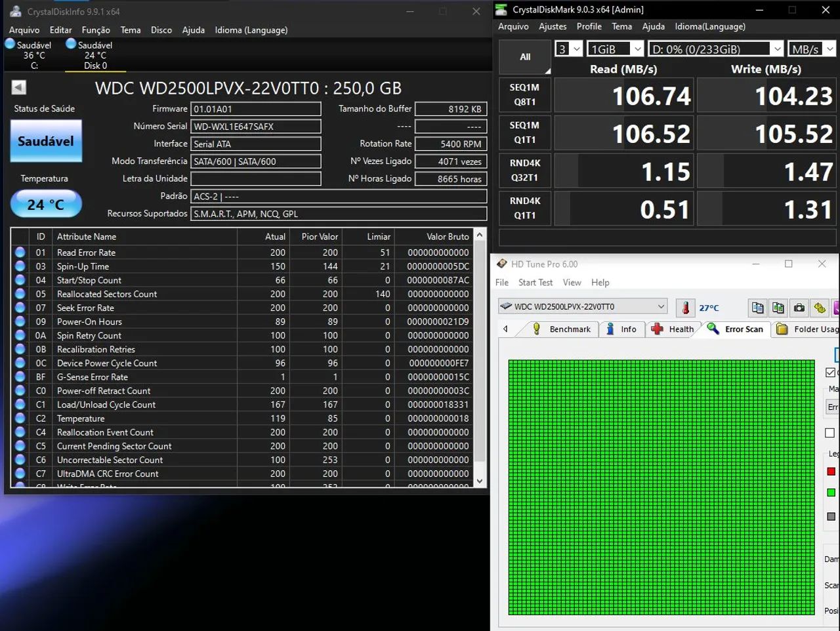Click the status orb for Power-On Hours
This screenshot has height=631, width=840.
click(x=20, y=321)
